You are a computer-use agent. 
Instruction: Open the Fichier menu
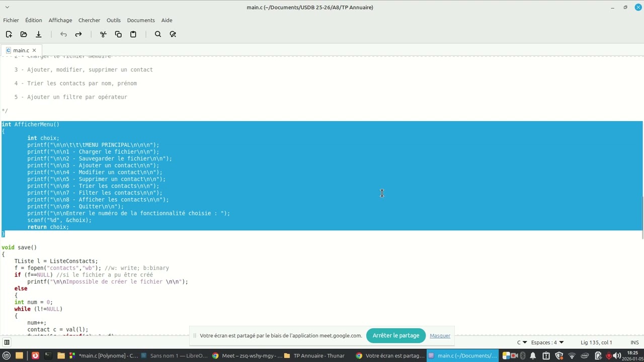[x=11, y=20]
